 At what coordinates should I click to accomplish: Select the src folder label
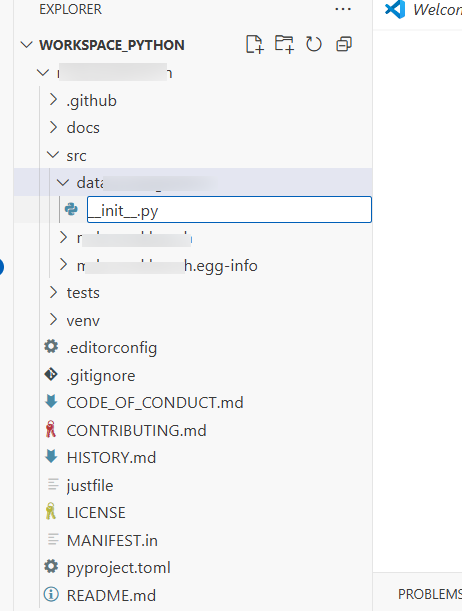tap(76, 156)
